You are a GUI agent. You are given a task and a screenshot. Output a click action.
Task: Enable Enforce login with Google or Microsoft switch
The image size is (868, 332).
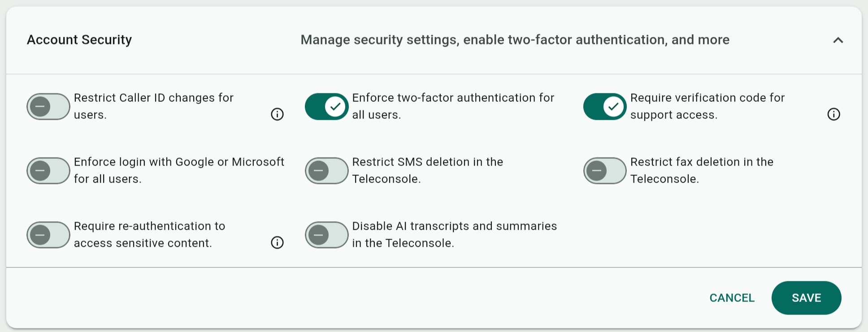click(x=48, y=170)
